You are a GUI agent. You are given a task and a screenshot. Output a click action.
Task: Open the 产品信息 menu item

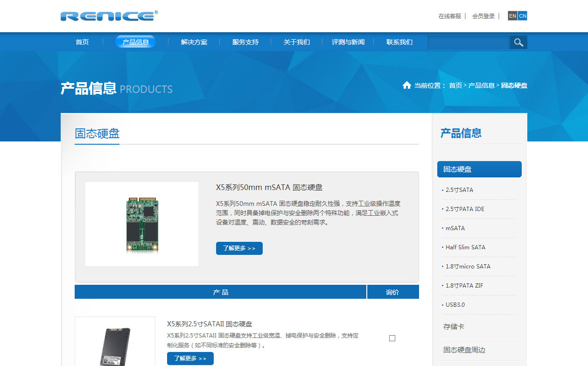coord(135,42)
